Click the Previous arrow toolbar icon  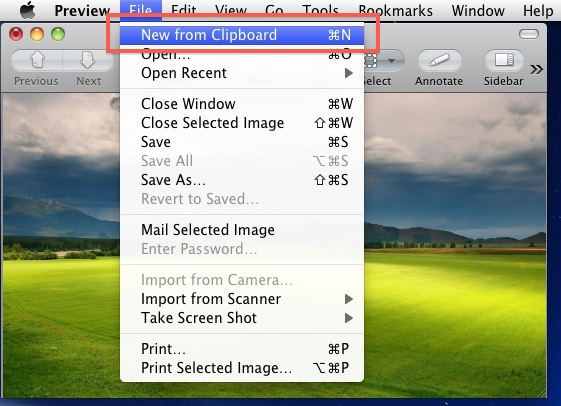(x=37, y=60)
